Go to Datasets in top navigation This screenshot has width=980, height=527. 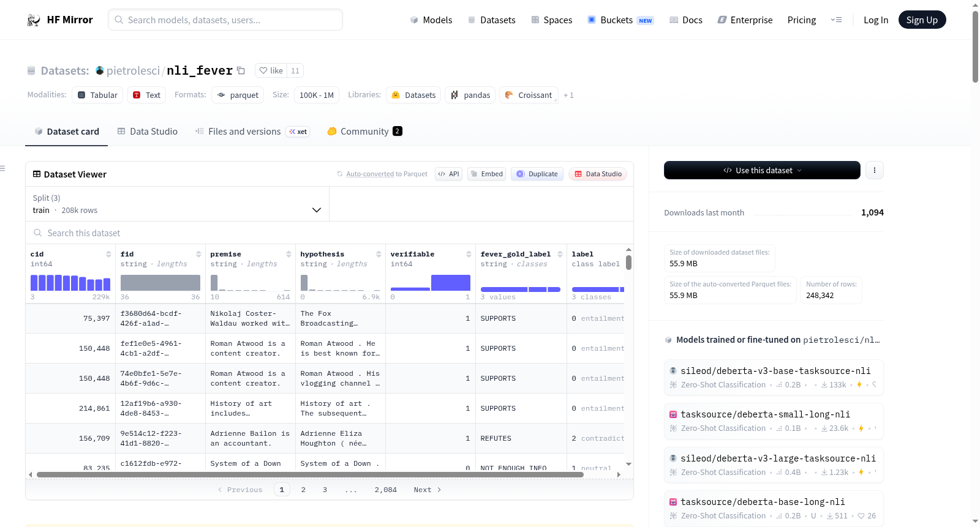pyautogui.click(x=491, y=20)
